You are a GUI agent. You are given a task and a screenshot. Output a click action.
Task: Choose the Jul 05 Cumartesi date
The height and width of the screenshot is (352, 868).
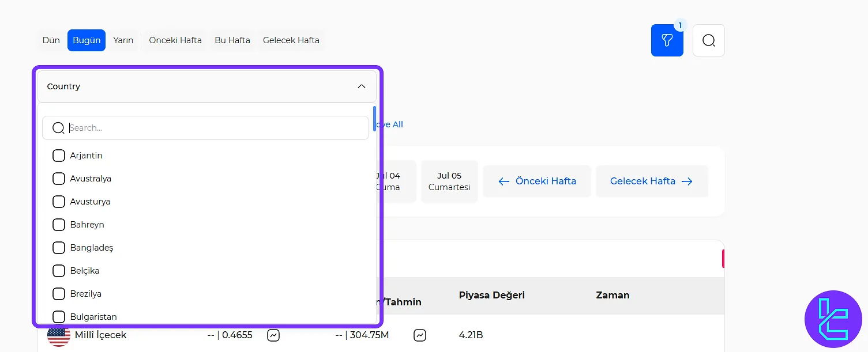449,181
